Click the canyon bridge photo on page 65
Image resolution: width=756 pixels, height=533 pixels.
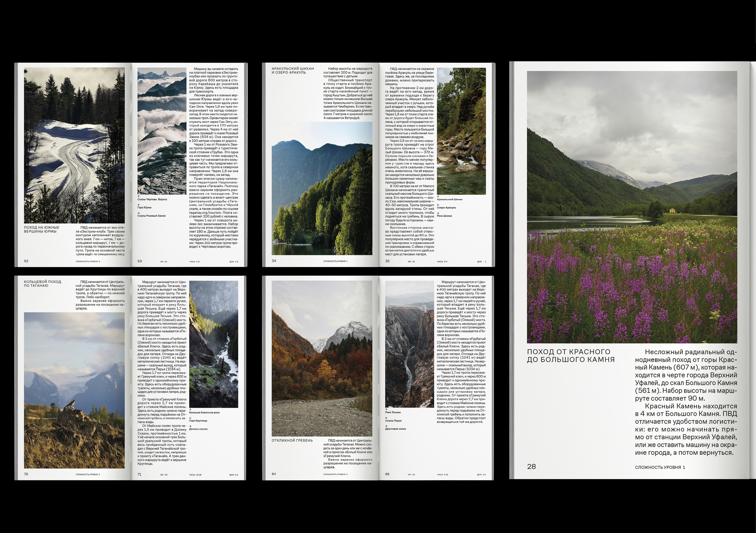click(x=409, y=344)
